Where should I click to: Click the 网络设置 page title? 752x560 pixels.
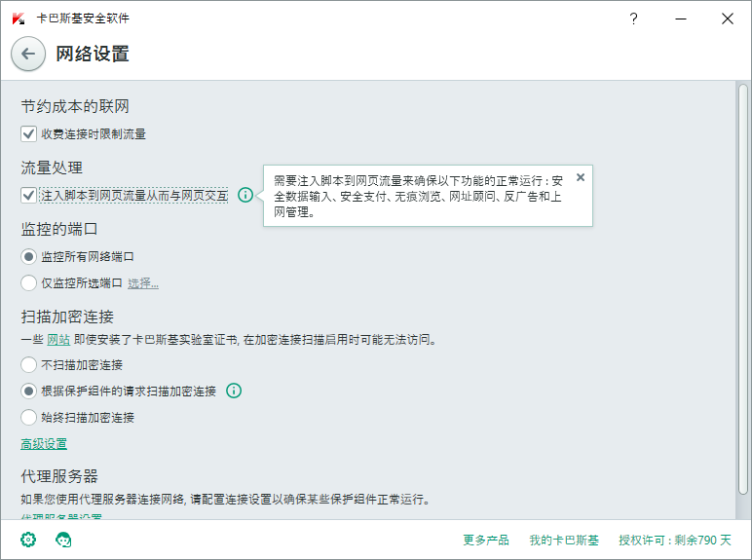93,54
